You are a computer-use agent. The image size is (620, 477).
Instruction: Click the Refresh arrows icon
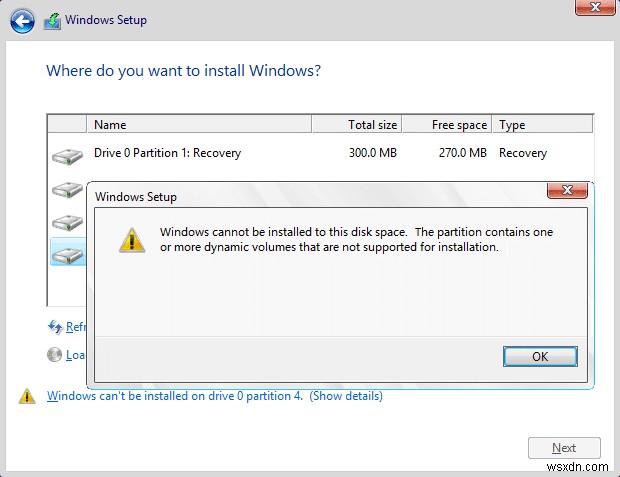(x=55, y=326)
